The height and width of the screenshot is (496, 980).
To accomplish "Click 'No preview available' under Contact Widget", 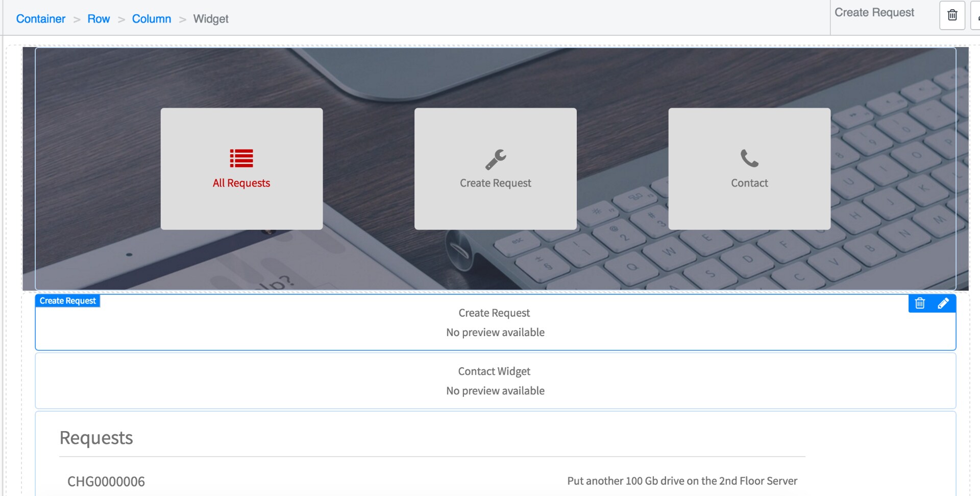I will [495, 391].
